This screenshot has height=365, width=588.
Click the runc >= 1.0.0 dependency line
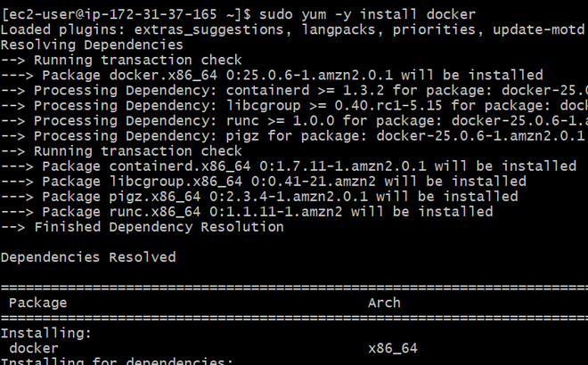294,120
